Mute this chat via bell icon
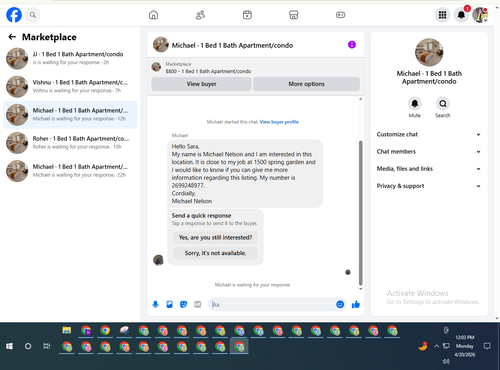 point(415,104)
